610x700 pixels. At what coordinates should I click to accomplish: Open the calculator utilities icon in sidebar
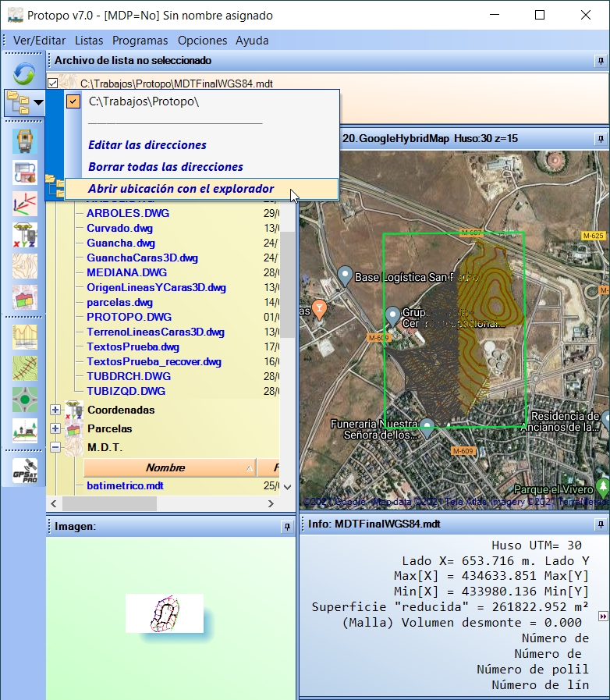[x=25, y=172]
